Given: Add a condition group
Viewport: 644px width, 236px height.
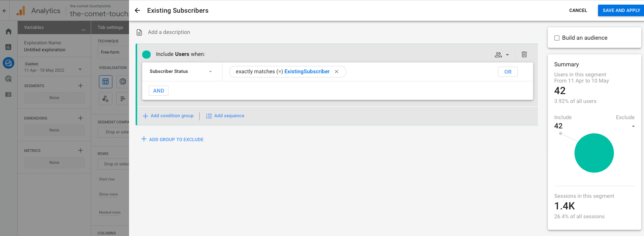Looking at the screenshot, I should coord(168,116).
